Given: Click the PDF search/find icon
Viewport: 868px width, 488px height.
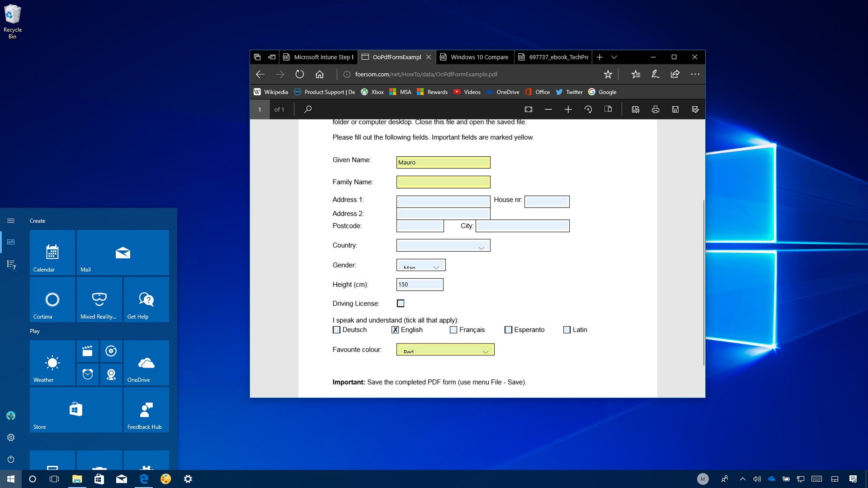Looking at the screenshot, I should click(x=307, y=109).
